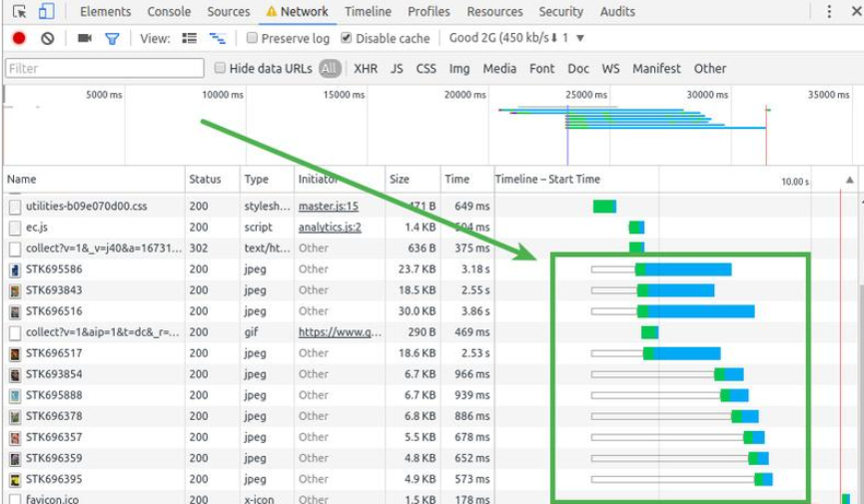The height and width of the screenshot is (504, 864).
Task: Click the utilities-b09e070d00.css file icon
Action: point(15,207)
